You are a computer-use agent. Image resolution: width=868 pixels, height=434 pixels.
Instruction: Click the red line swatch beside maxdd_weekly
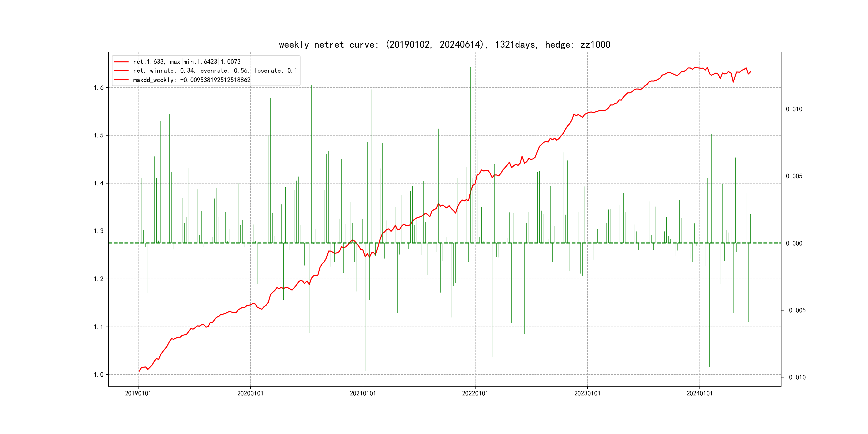(121, 80)
